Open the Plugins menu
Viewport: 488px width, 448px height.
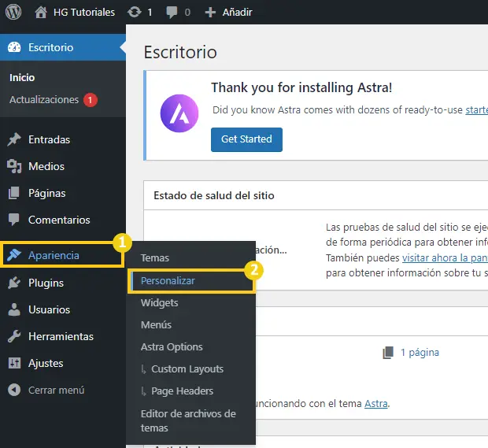click(46, 283)
